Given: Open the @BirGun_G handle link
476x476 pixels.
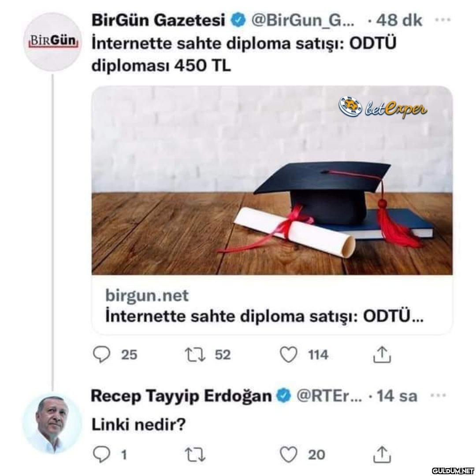Looking at the screenshot, I should tap(303, 21).
